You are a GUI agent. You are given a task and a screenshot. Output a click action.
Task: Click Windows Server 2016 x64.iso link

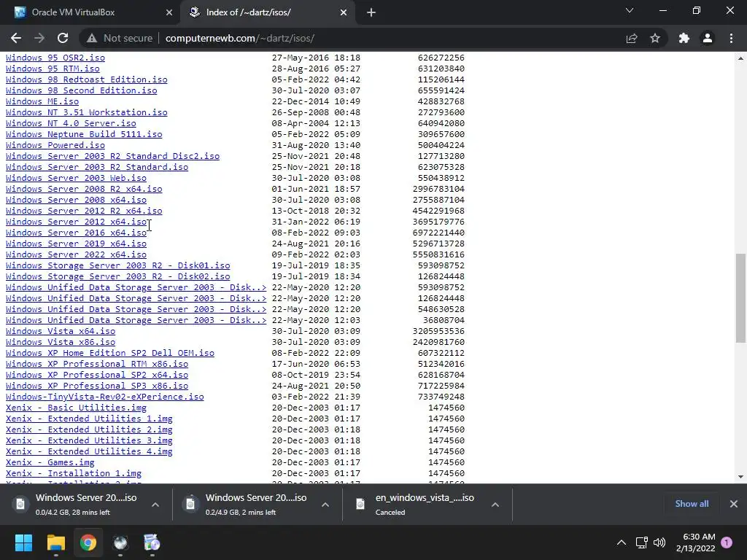[x=76, y=233]
